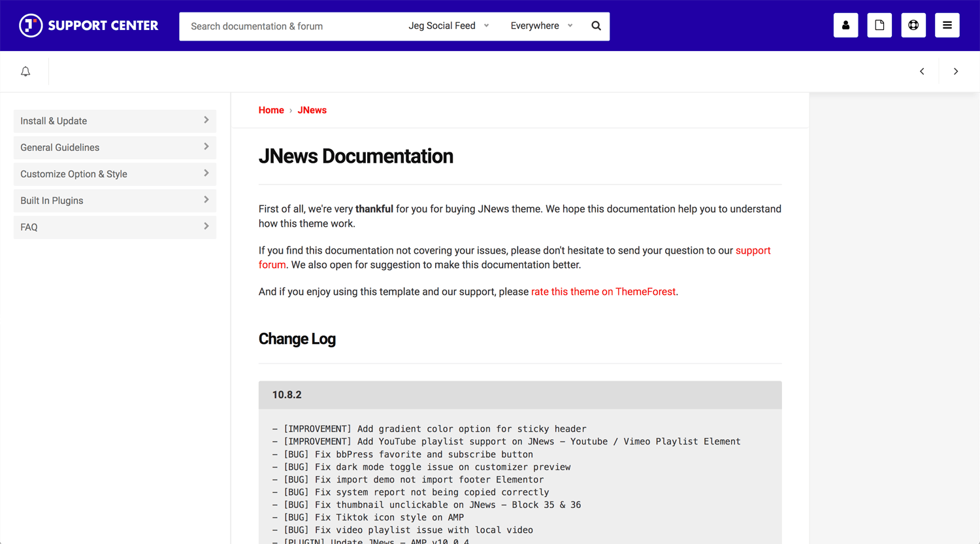Open the Everywhere scope dropdown

click(x=542, y=26)
